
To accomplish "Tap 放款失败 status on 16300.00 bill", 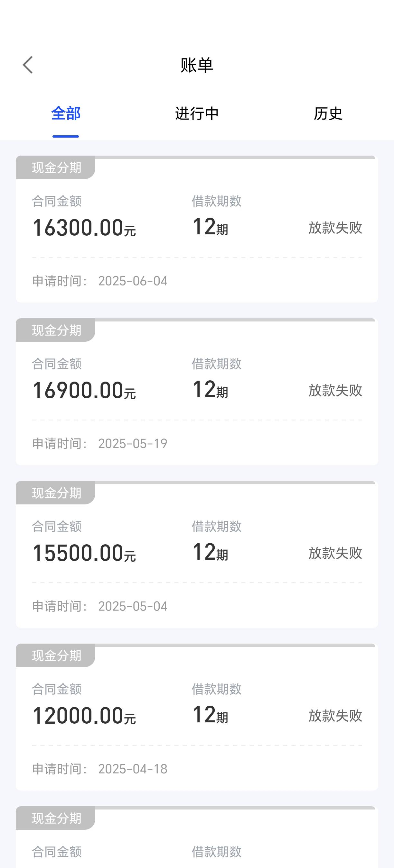I will click(335, 228).
